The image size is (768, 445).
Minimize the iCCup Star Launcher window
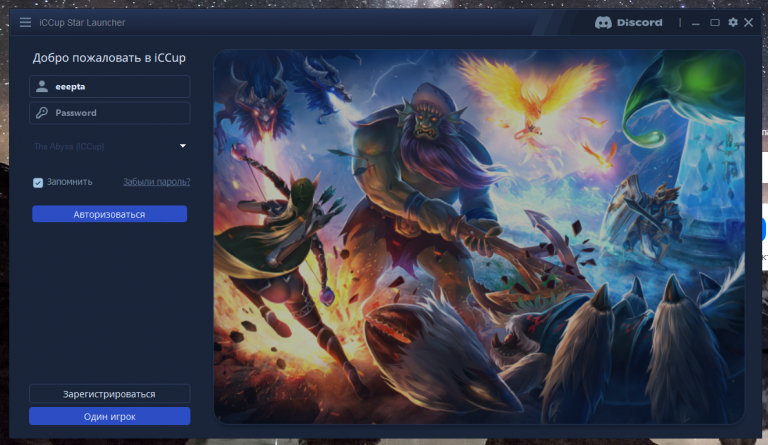pyautogui.click(x=696, y=23)
